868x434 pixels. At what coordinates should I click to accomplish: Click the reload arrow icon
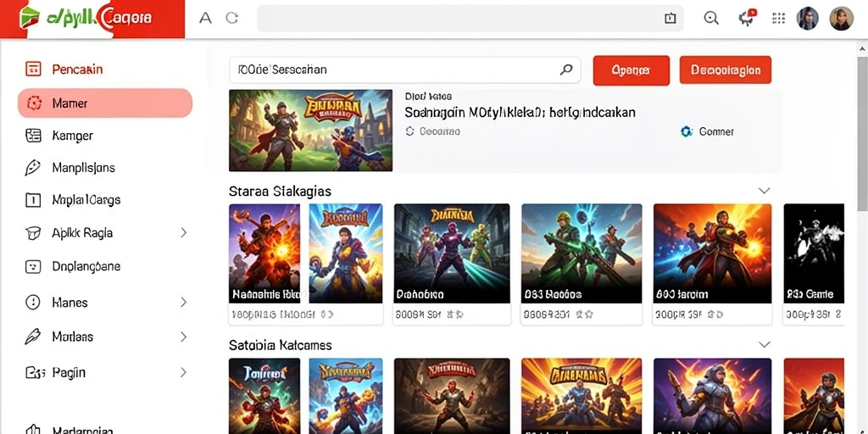(232, 19)
